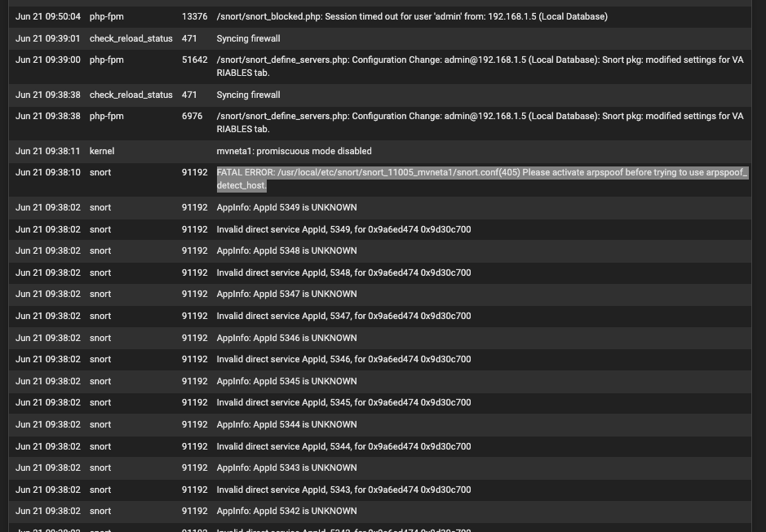Select the Configuration Change message from 09:39:00
The height and width of the screenshot is (532, 766).
480,66
